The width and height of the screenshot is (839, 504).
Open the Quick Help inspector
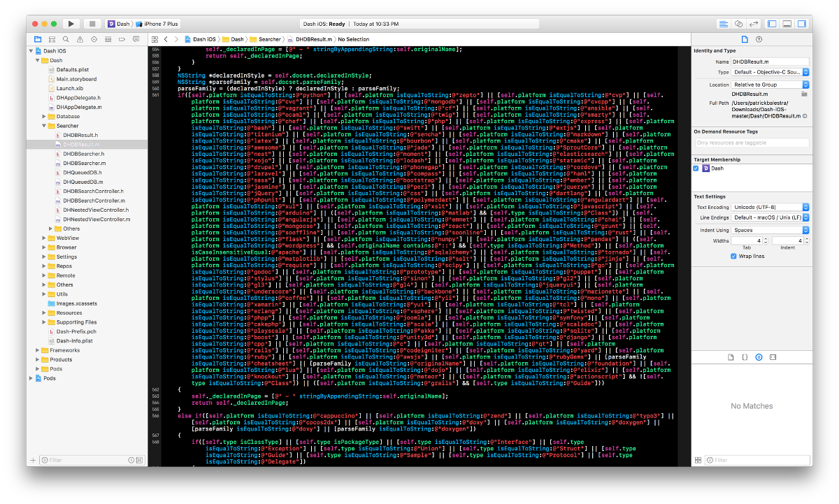[x=759, y=40]
